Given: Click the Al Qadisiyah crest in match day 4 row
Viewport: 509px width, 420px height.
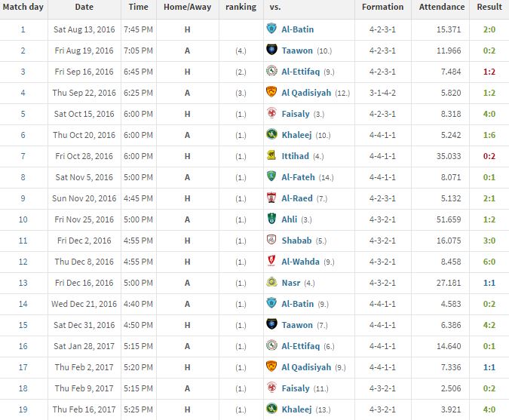Looking at the screenshot, I should click(271, 92).
